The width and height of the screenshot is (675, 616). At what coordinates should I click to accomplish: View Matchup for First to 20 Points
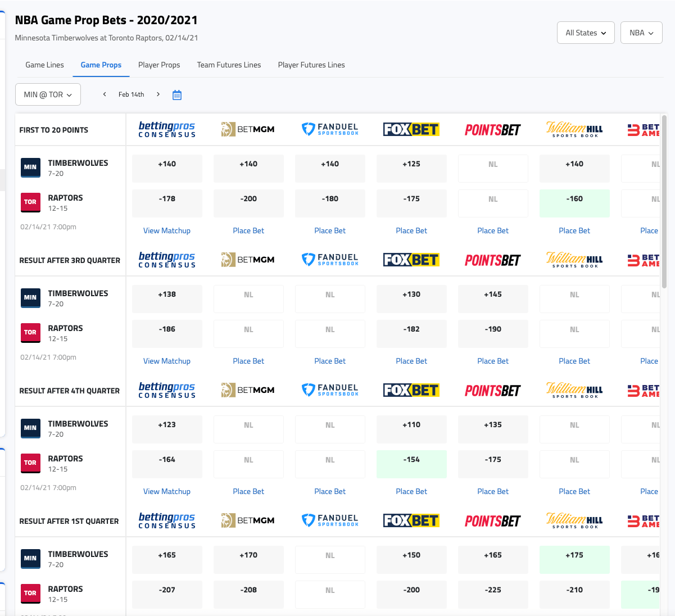(x=167, y=230)
